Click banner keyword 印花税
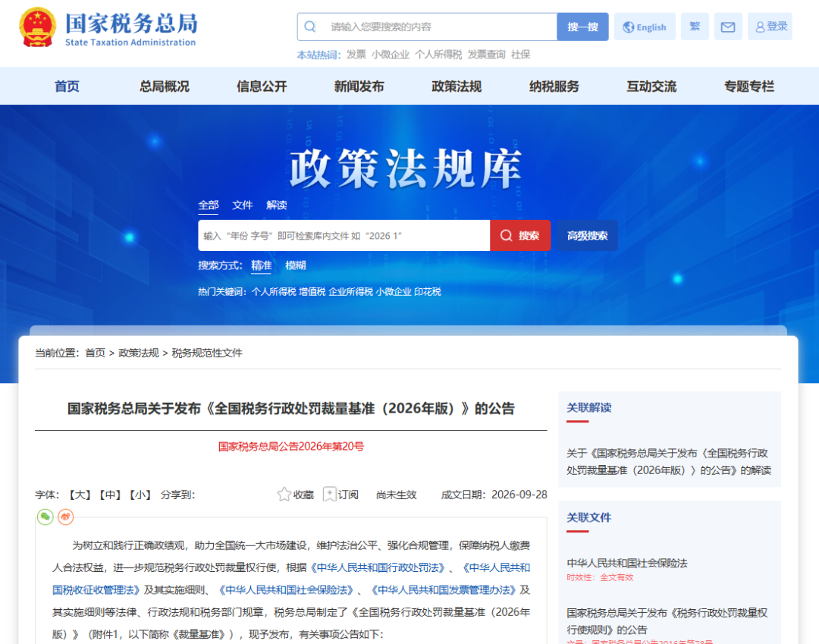The height and width of the screenshot is (644, 819). point(428,291)
